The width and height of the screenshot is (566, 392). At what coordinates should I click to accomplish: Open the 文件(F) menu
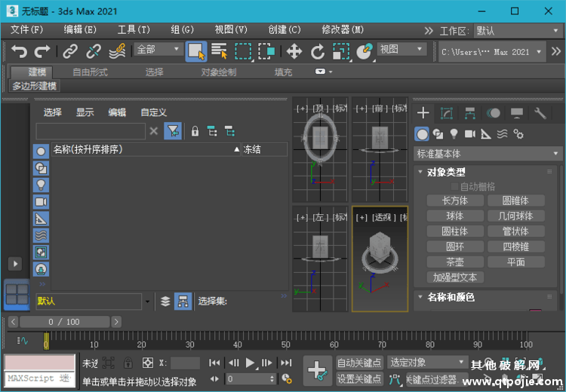click(26, 29)
